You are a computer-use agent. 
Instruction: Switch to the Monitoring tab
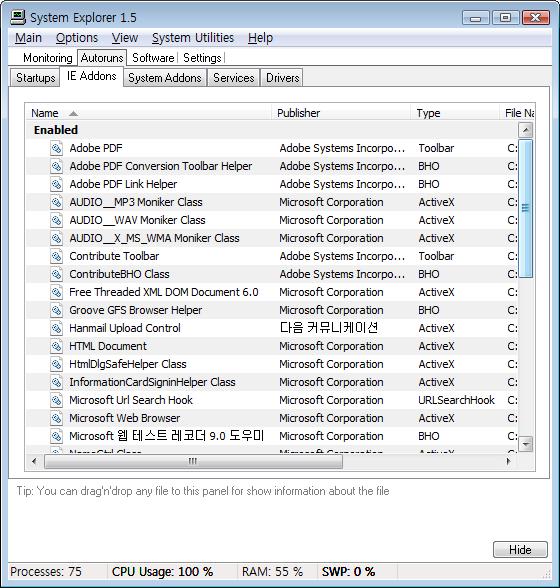(x=48, y=58)
